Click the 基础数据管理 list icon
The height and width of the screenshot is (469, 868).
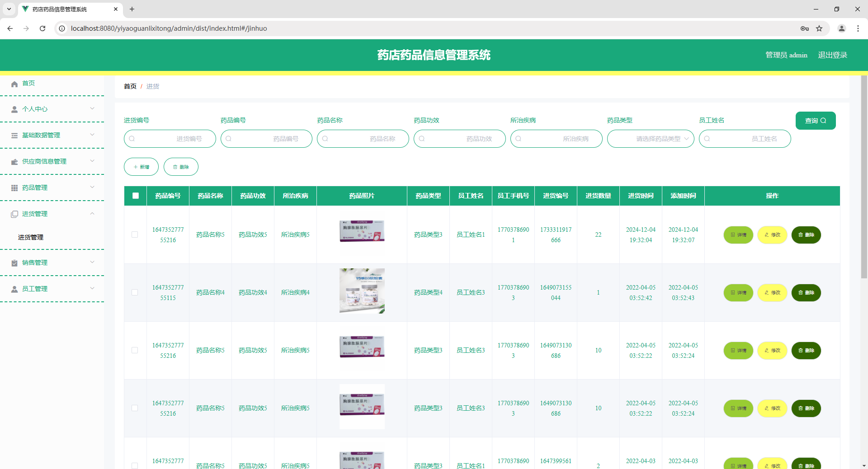pos(14,136)
